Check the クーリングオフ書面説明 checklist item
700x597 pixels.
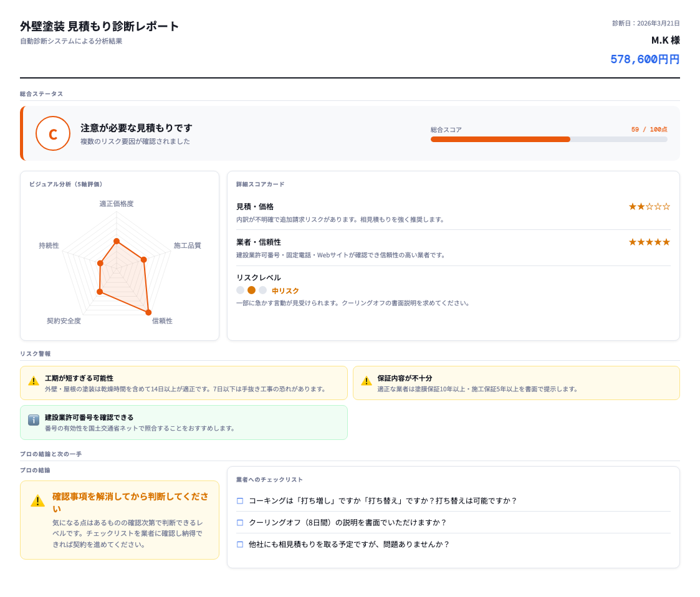(x=239, y=523)
